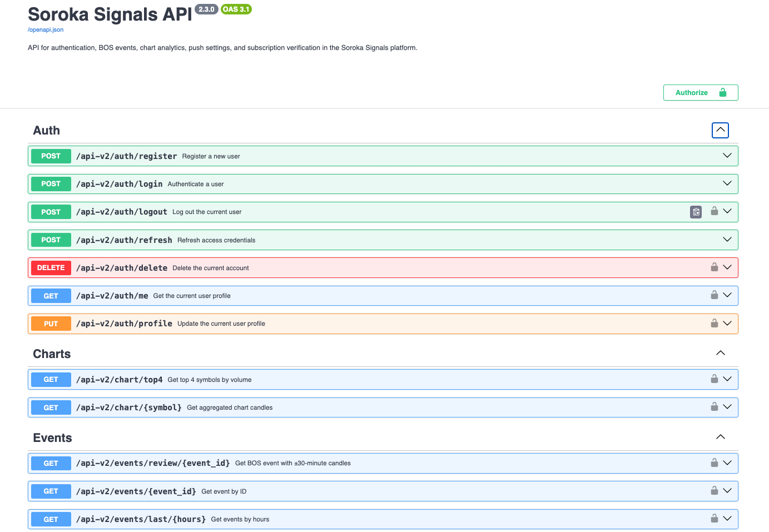Click the POST badge for /auth/login
The image size is (769, 532).
pos(51,184)
